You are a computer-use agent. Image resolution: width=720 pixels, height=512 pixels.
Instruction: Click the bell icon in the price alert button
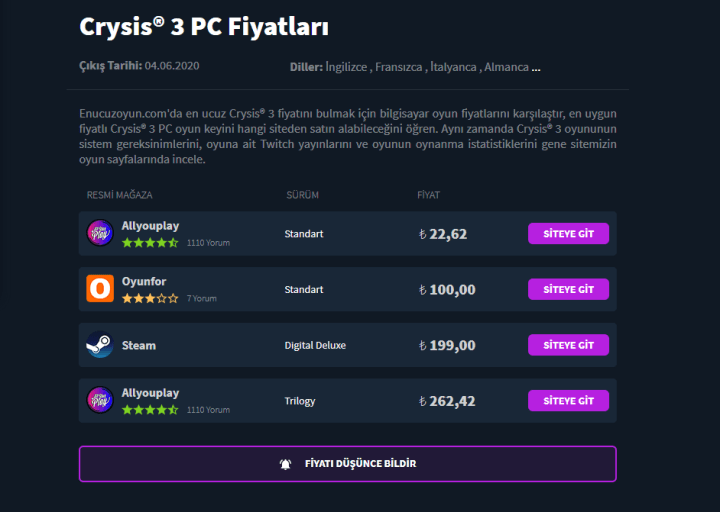coord(285,464)
